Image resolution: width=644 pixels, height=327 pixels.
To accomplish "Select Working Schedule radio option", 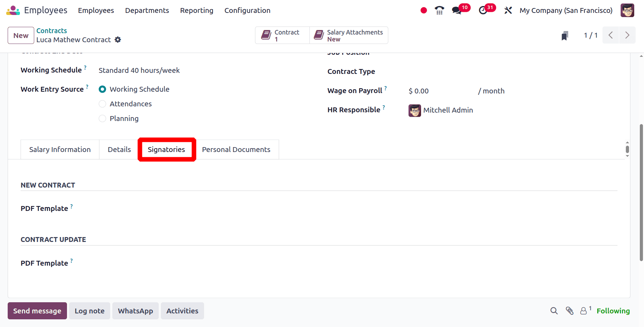I will point(102,89).
